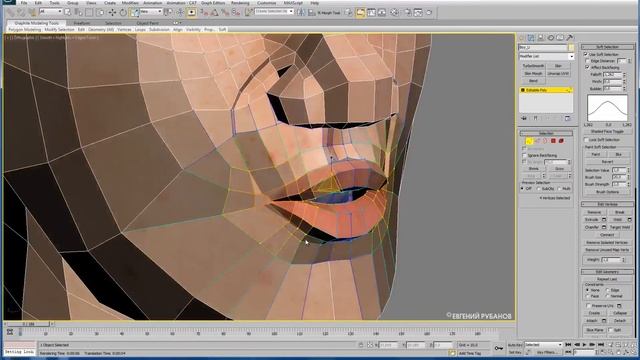640x360 pixels.
Task: Collapse the Selection rollout
Action: click(x=546, y=133)
